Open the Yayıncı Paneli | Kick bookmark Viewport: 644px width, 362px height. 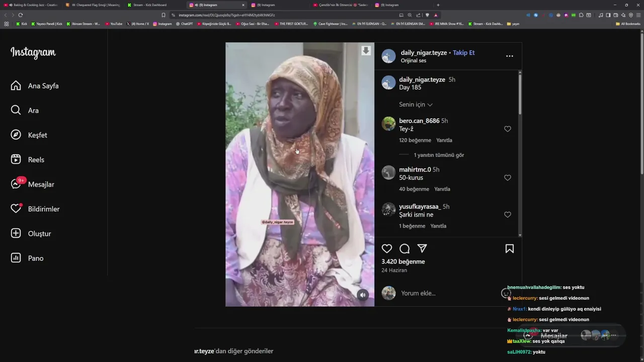(x=47, y=24)
